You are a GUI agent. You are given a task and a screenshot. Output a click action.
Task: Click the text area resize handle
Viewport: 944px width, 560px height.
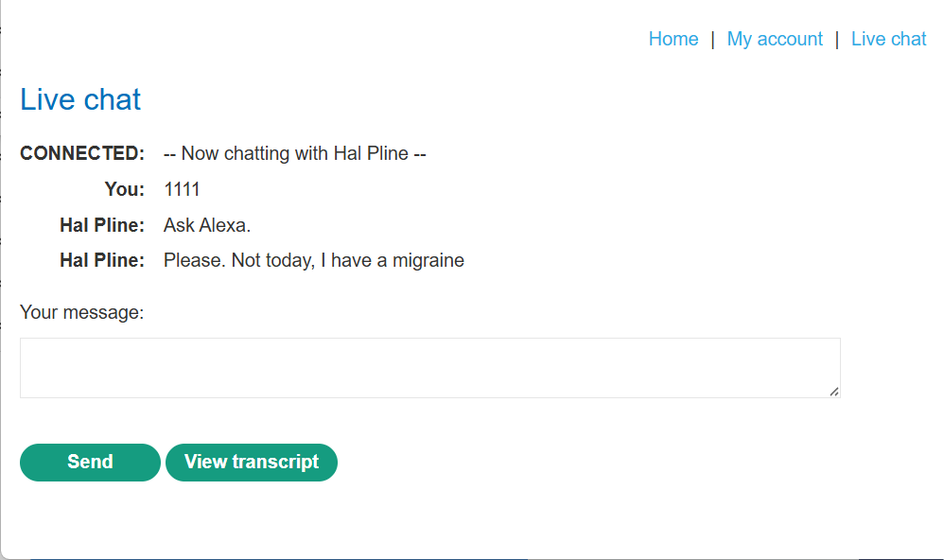pyautogui.click(x=834, y=392)
